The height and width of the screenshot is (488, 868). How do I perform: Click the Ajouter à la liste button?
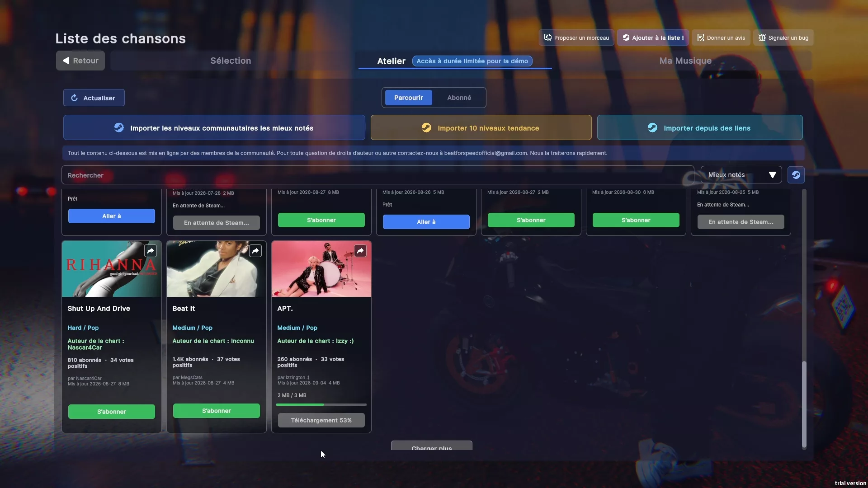click(653, 38)
